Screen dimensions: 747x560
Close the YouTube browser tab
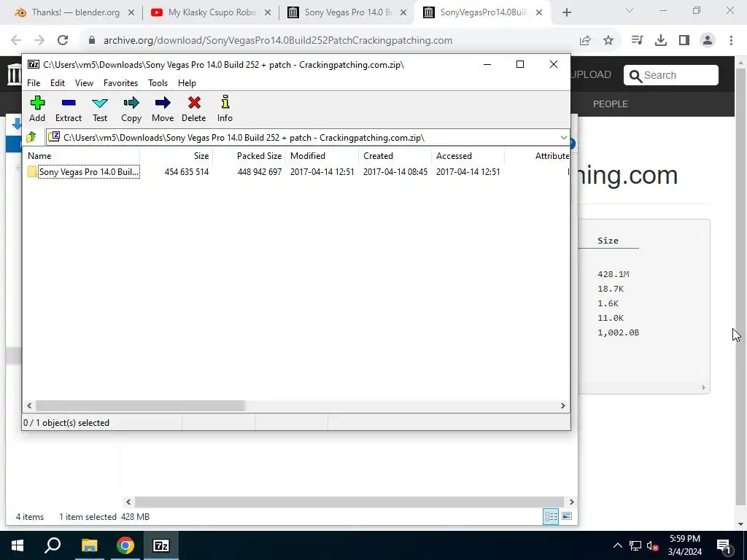[268, 12]
